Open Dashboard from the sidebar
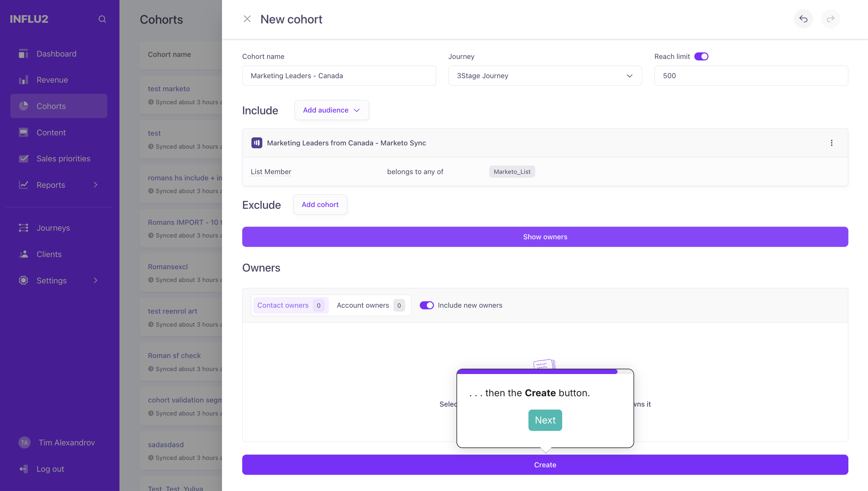The image size is (868, 491). (x=56, y=54)
